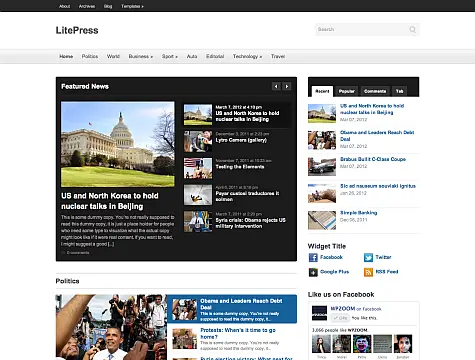The height and width of the screenshot is (360, 475).
Task: Open the RSS Feed text link
Action: (387, 272)
